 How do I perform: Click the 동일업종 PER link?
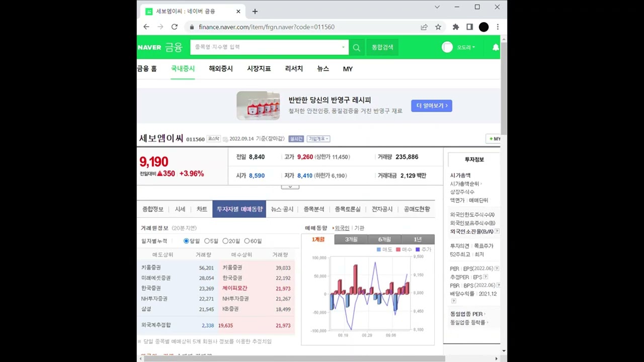[x=466, y=314]
